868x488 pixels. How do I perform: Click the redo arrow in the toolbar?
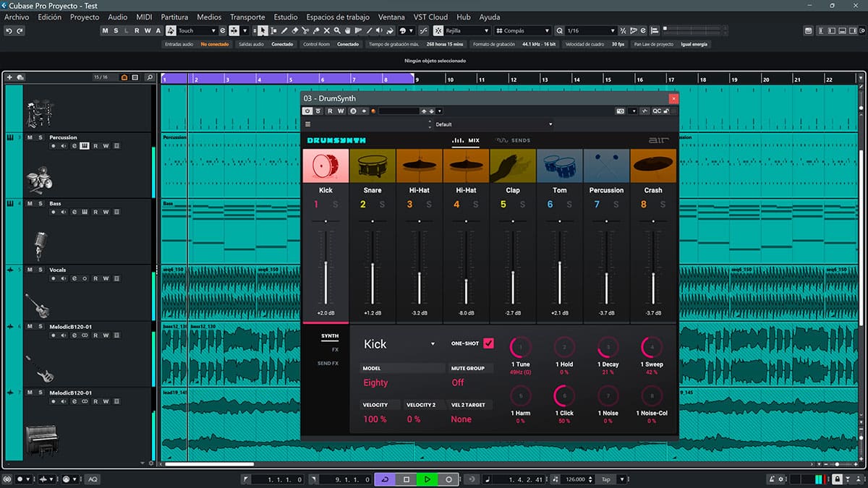pos(20,31)
